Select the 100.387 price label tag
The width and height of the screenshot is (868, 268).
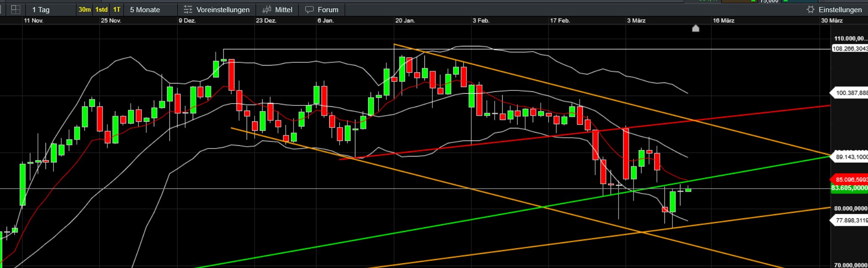(x=849, y=93)
